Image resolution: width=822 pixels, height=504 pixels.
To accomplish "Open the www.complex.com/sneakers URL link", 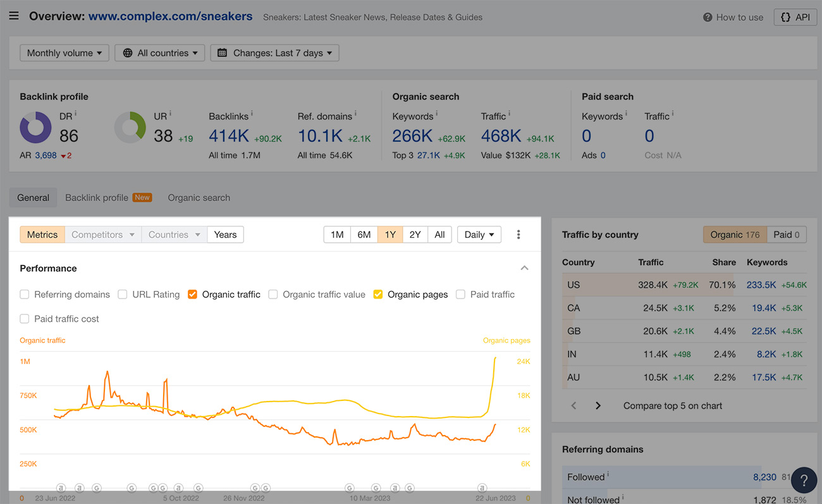I will [170, 16].
